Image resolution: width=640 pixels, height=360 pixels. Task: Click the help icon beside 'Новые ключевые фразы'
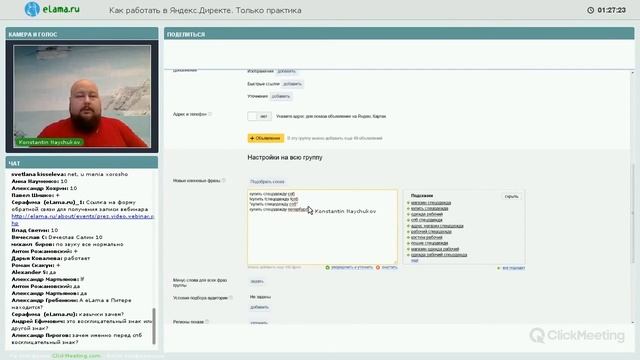[224, 180]
